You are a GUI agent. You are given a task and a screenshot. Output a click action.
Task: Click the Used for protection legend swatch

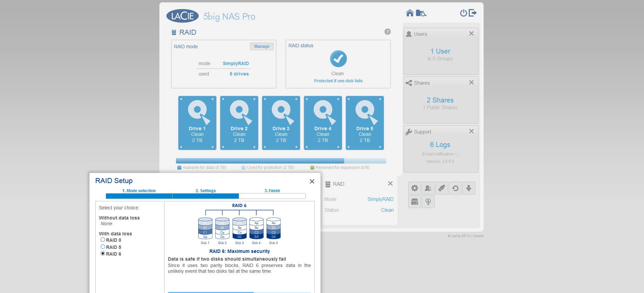[x=243, y=168]
